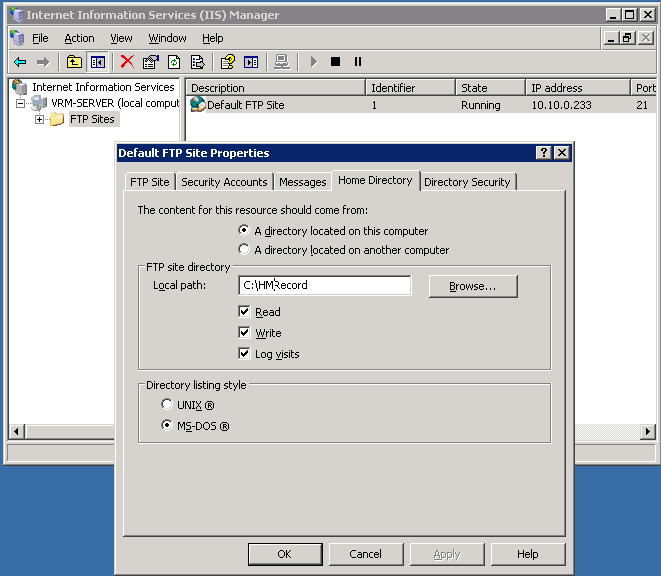The image size is (661, 576).
Task: Toggle the Read checkbox
Action: pos(244,311)
